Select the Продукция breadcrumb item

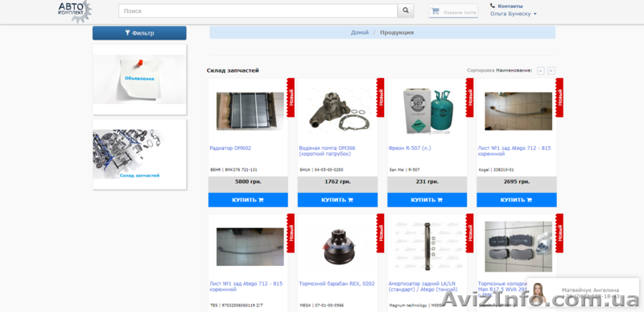tap(397, 32)
